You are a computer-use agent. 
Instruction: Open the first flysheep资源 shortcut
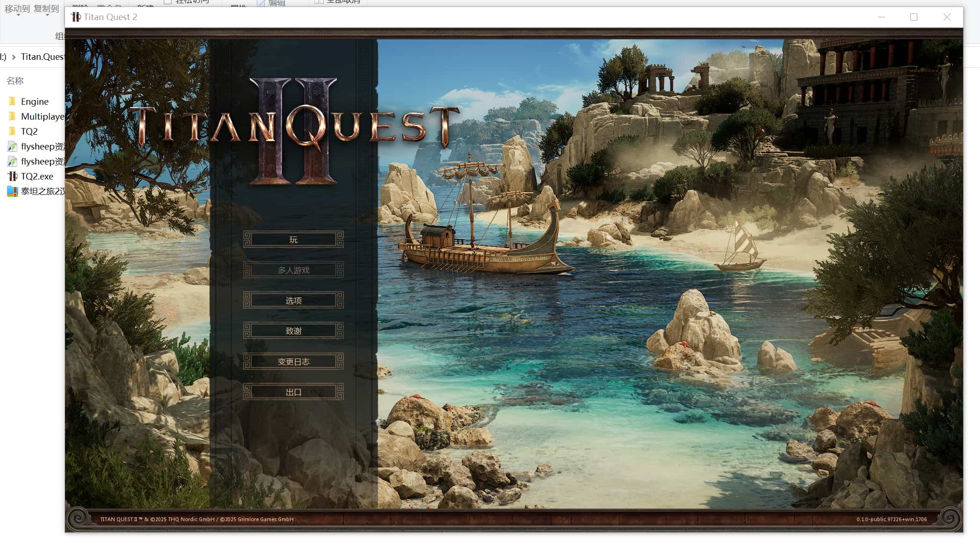pyautogui.click(x=42, y=146)
